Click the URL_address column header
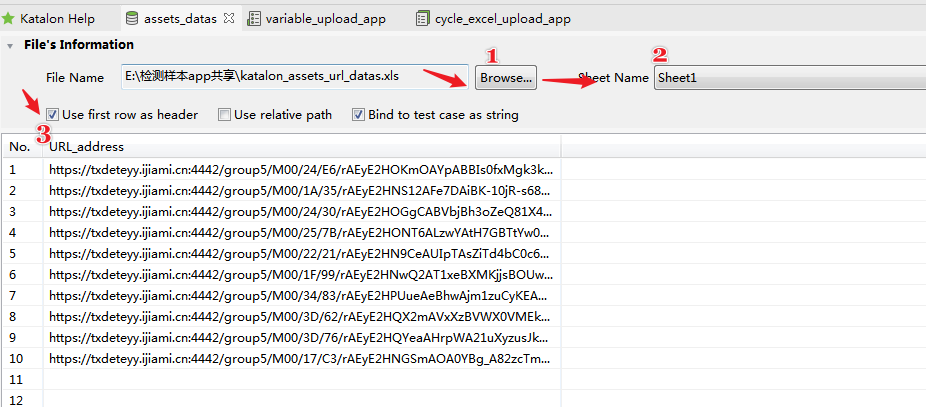Viewport: 926px width, 407px height. pyautogui.click(x=302, y=146)
